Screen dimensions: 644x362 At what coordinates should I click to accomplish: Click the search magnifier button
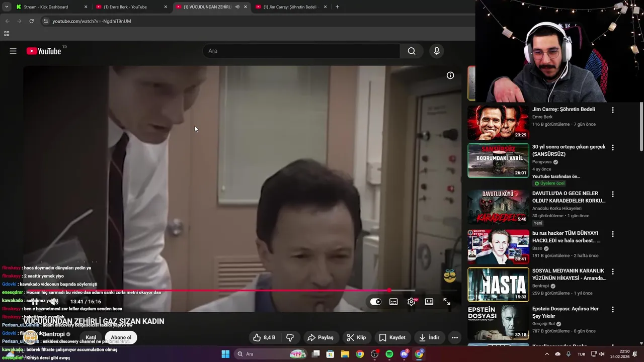[x=412, y=51]
